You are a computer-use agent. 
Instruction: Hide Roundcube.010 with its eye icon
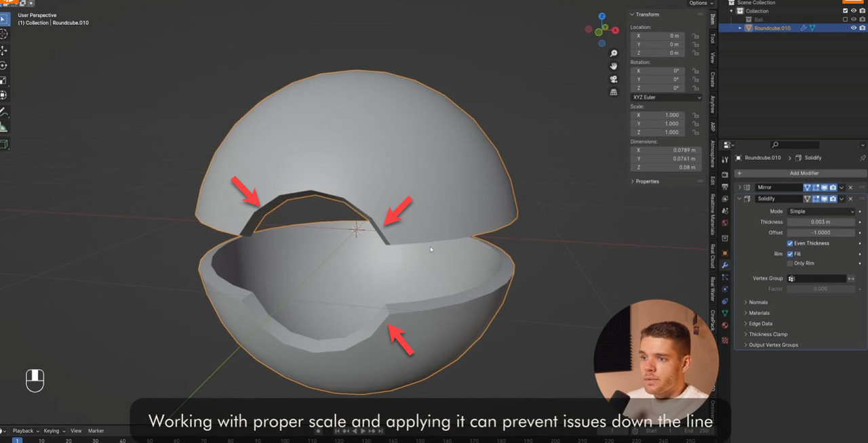click(854, 28)
